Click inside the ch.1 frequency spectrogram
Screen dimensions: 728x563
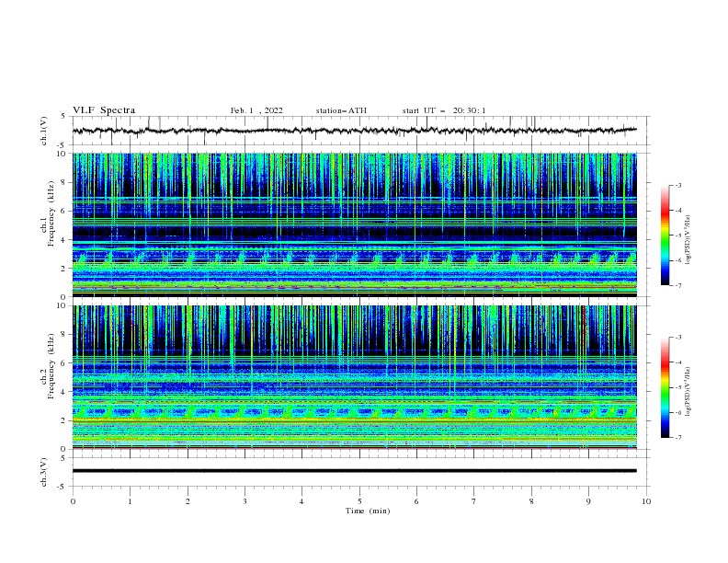point(355,224)
